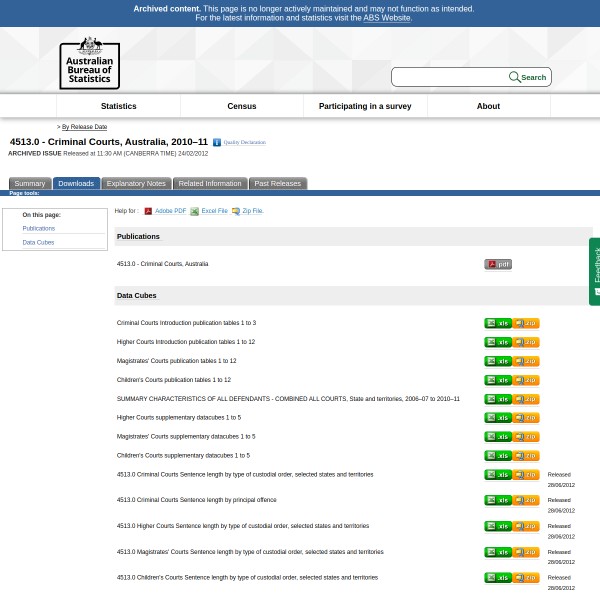Click inside the search input field
The width and height of the screenshot is (600, 600).
click(x=449, y=77)
